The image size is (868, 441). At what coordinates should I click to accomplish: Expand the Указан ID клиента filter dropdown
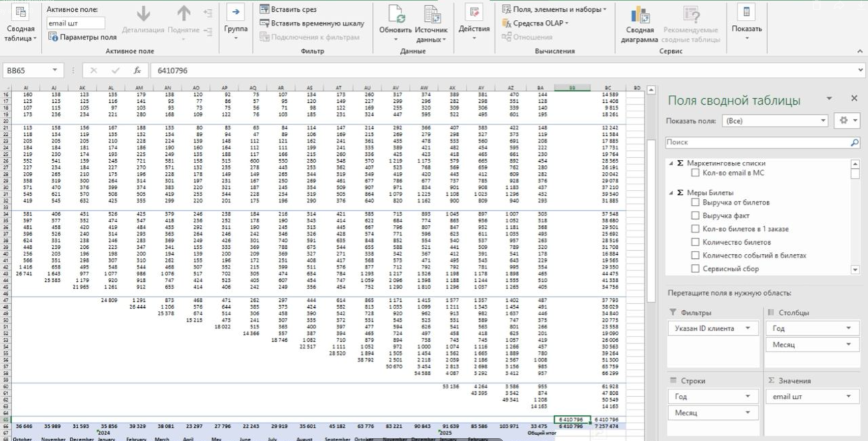(747, 328)
